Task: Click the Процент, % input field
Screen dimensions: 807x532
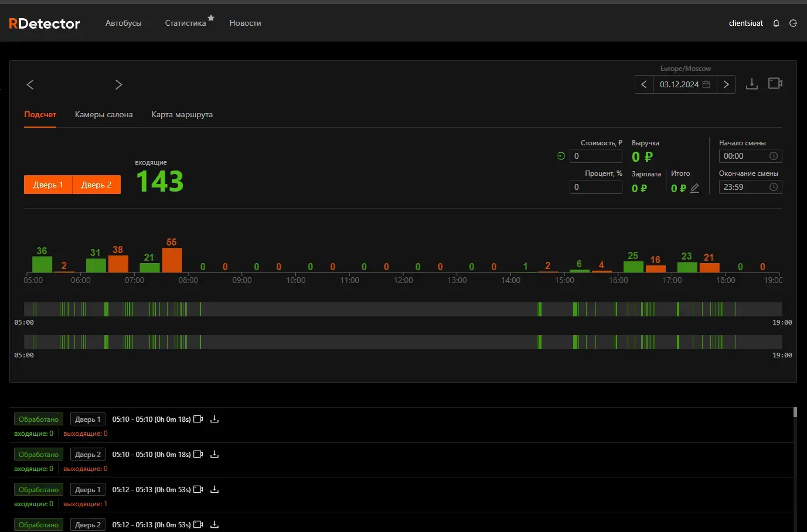Action: (595, 187)
